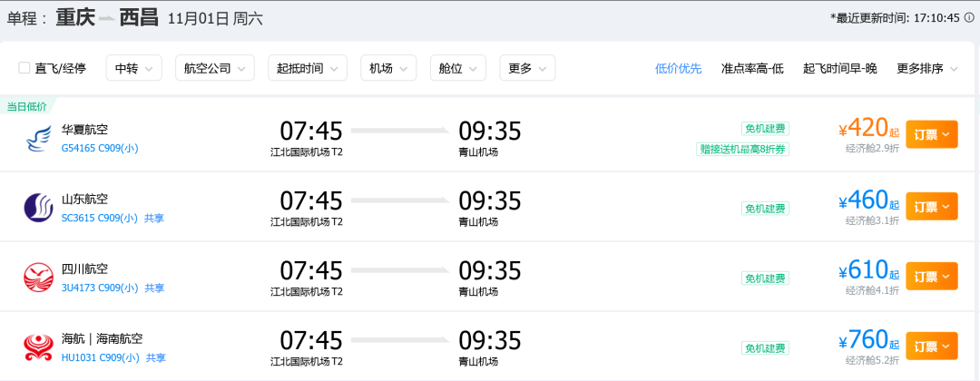Sort by 起飞时间早-晚
This screenshot has height=381, width=980.
pyautogui.click(x=839, y=68)
